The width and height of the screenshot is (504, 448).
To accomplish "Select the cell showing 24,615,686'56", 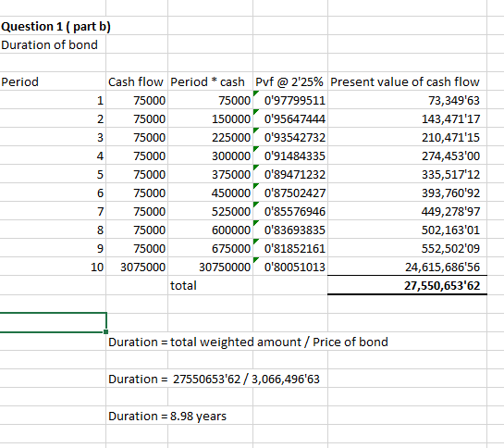I will coord(407,267).
